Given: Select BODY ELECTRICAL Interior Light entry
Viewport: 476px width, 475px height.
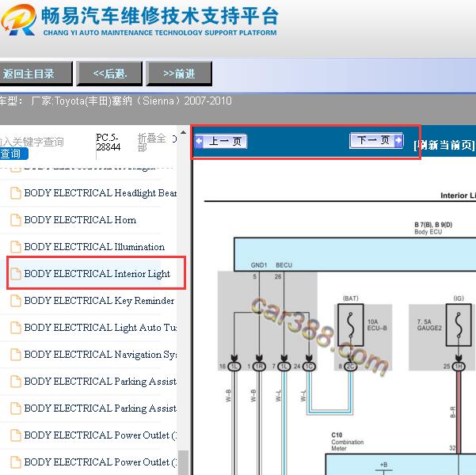Looking at the screenshot, I should tap(97, 274).
